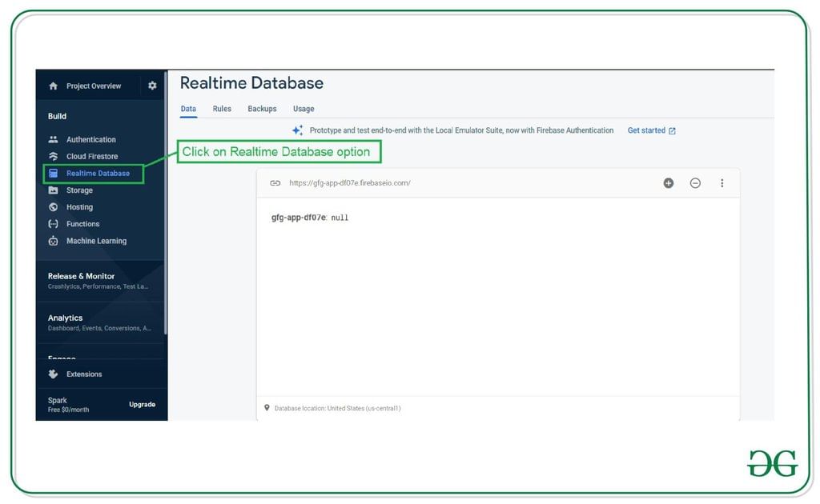Viewport: 820px width, 504px height.
Task: Click the Upgrade button for the Spark plan
Action: coord(142,404)
